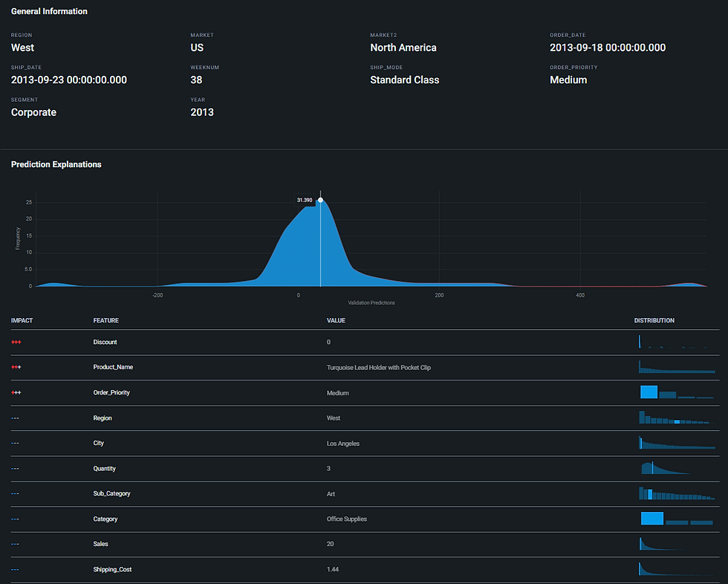This screenshot has width=728, height=584.
Task: Select the City feature name
Action: (98, 444)
